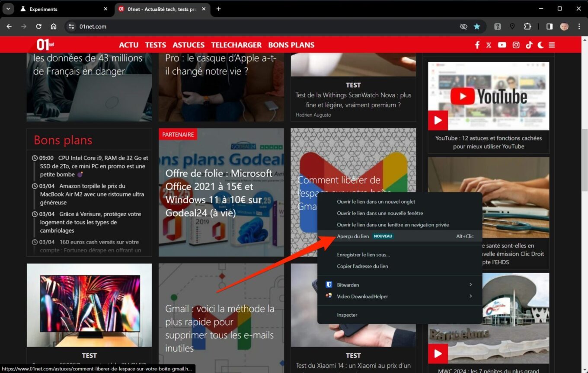The width and height of the screenshot is (588, 373).
Task: Open a new browser tab
Action: (218, 9)
